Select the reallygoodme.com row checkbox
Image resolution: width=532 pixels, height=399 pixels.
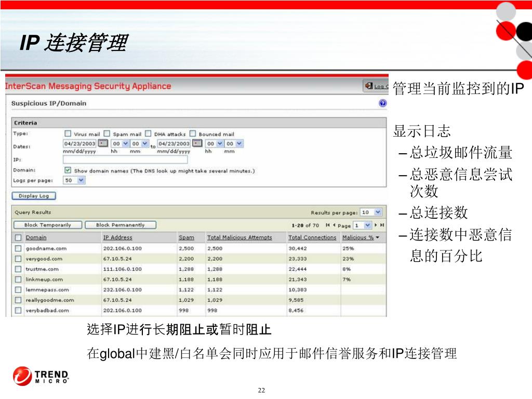[18, 300]
